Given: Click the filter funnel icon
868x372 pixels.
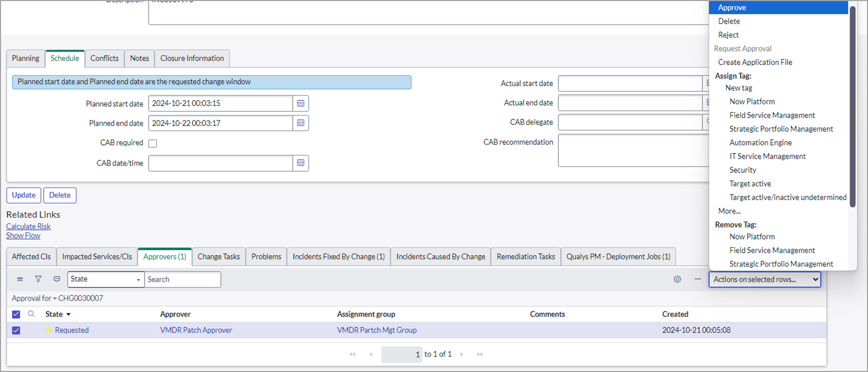Looking at the screenshot, I should coord(38,280).
